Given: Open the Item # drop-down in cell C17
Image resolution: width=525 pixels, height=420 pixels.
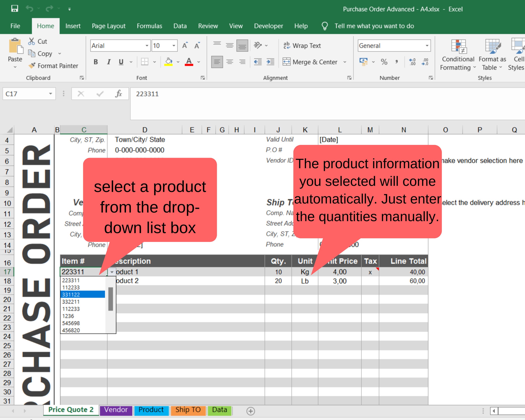Looking at the screenshot, I should click(x=112, y=272).
